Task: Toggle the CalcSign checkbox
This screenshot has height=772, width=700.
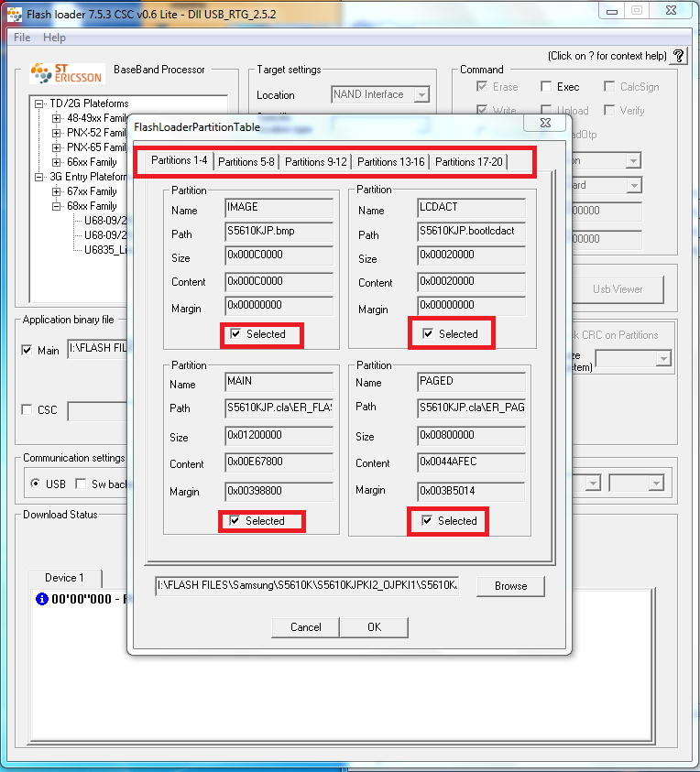Action: [609, 87]
